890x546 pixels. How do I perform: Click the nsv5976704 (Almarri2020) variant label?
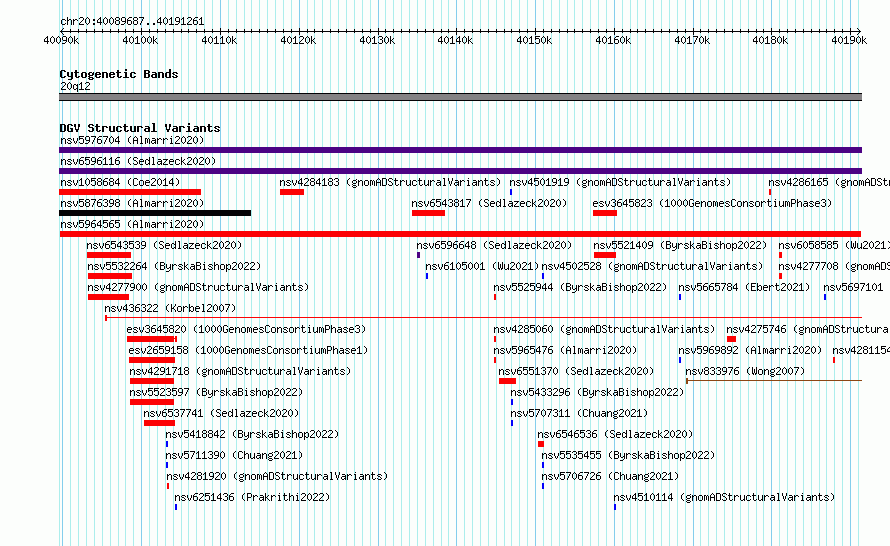click(x=132, y=140)
